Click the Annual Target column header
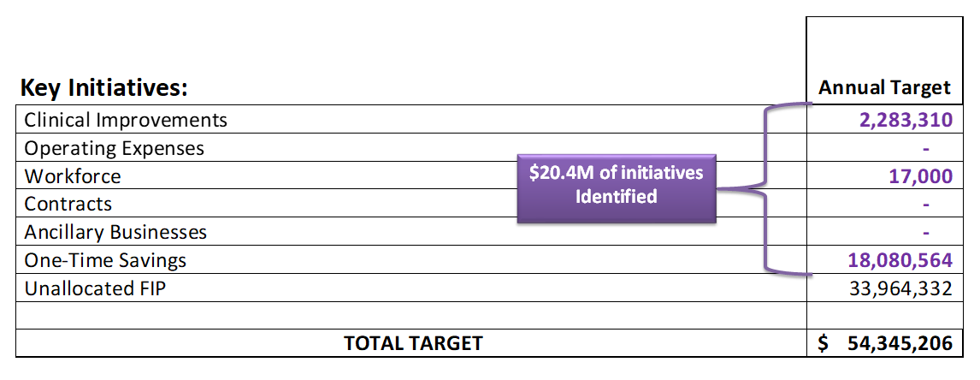 click(x=884, y=87)
